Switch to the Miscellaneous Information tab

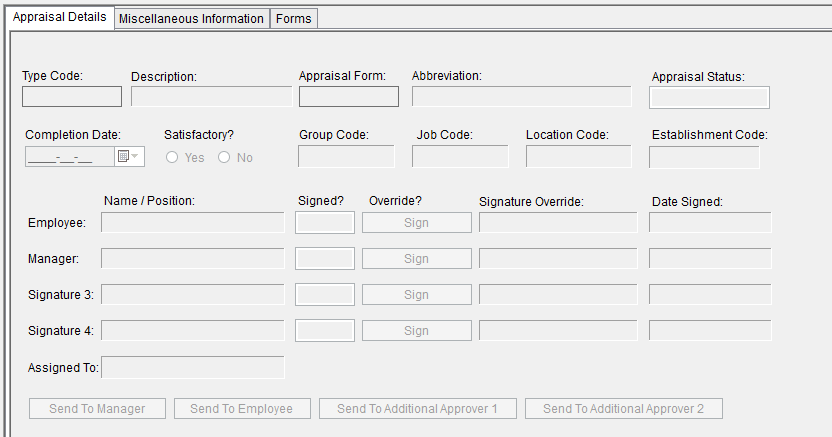(x=192, y=19)
